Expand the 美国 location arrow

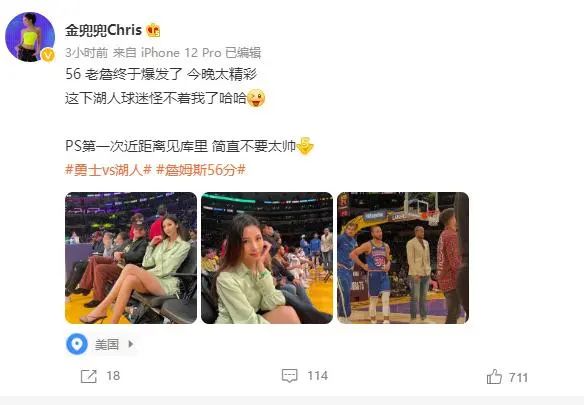[x=131, y=344]
